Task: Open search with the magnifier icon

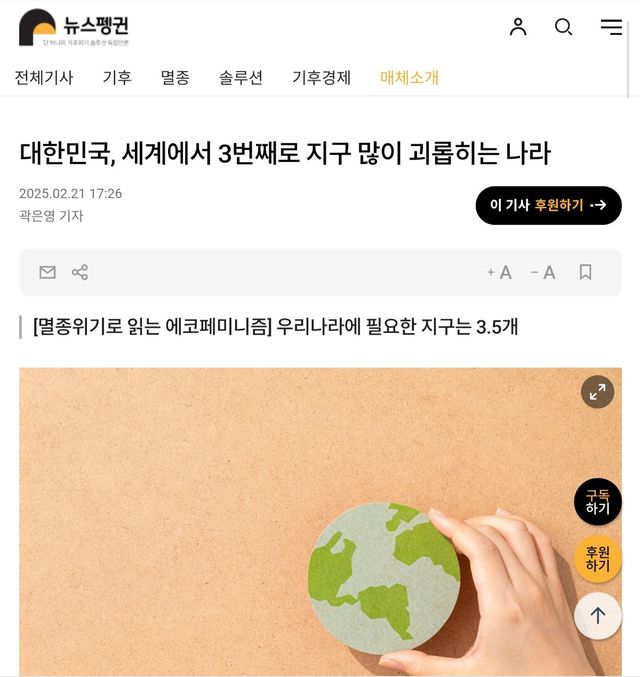Action: click(x=564, y=27)
